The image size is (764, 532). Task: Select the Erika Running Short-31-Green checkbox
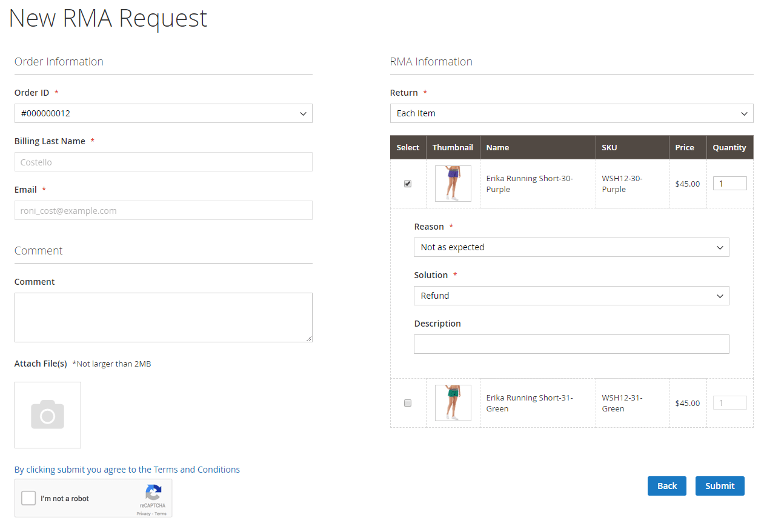point(408,403)
